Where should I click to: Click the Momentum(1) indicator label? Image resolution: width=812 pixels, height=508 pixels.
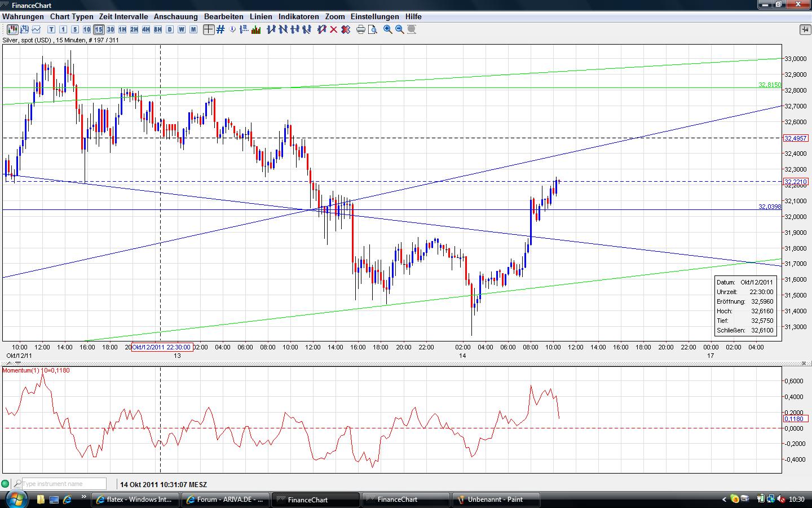pyautogui.click(x=36, y=370)
